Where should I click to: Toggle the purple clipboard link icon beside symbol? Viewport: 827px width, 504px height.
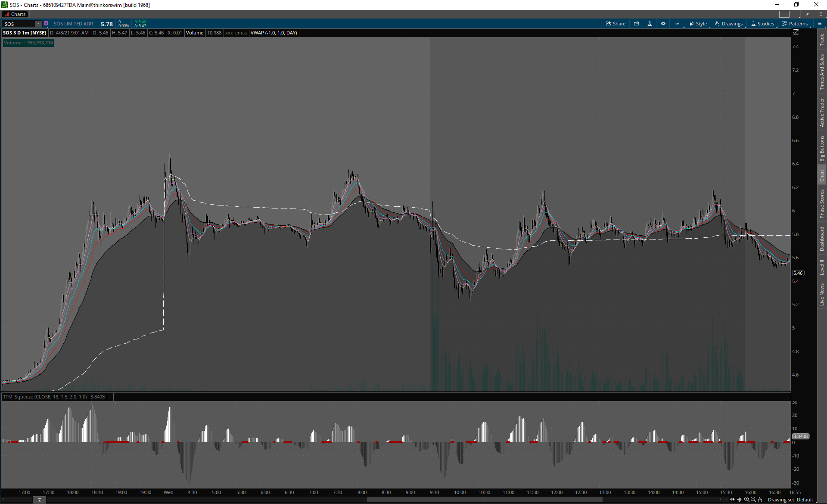coord(46,24)
